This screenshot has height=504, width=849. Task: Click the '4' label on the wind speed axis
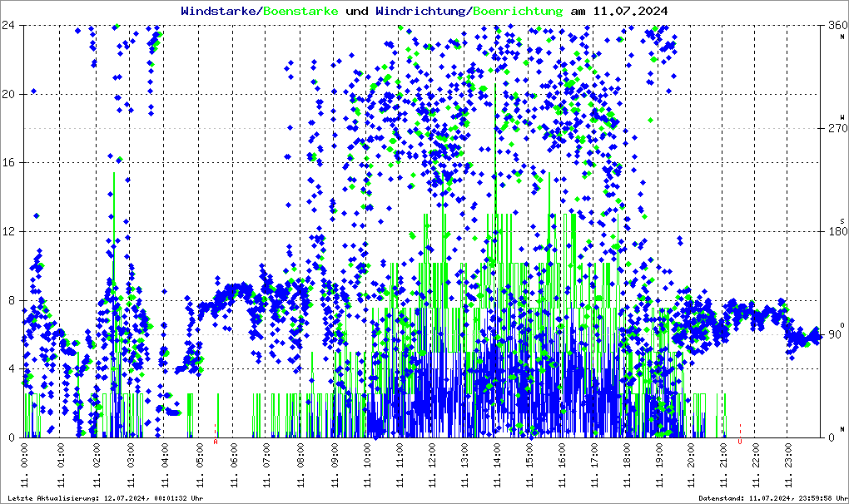12,368
